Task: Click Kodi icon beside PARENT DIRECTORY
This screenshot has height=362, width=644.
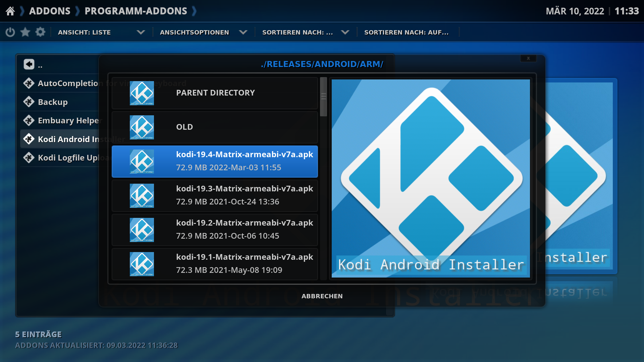Action: pos(142,93)
